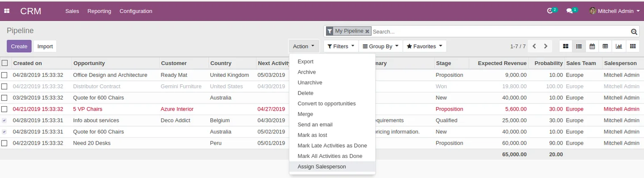644x178 pixels.
Task: Select Mark as lost action
Action: (x=332, y=135)
